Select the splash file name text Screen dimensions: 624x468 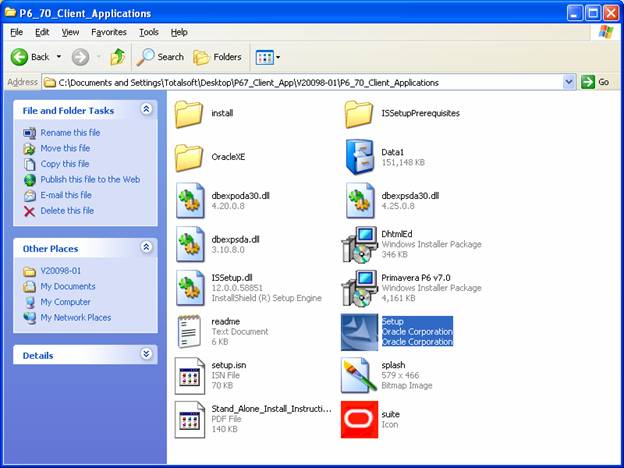(393, 365)
